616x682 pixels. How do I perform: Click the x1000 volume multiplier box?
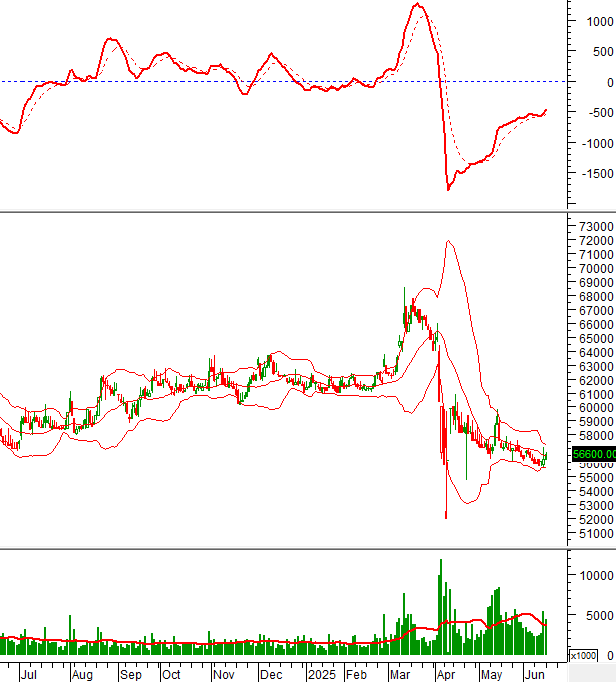point(583,655)
